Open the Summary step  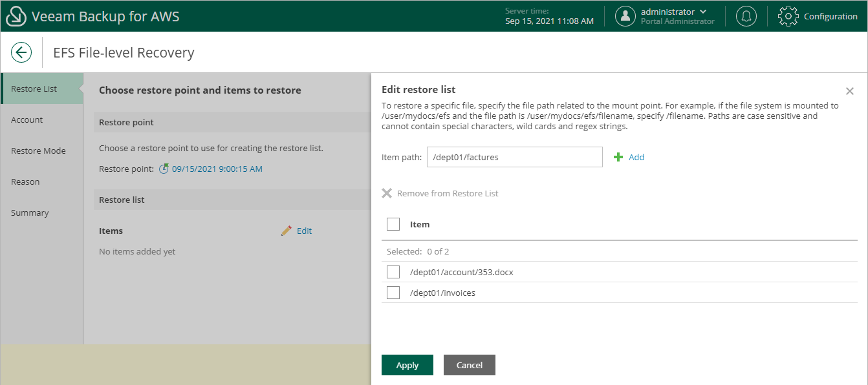[x=42, y=213]
